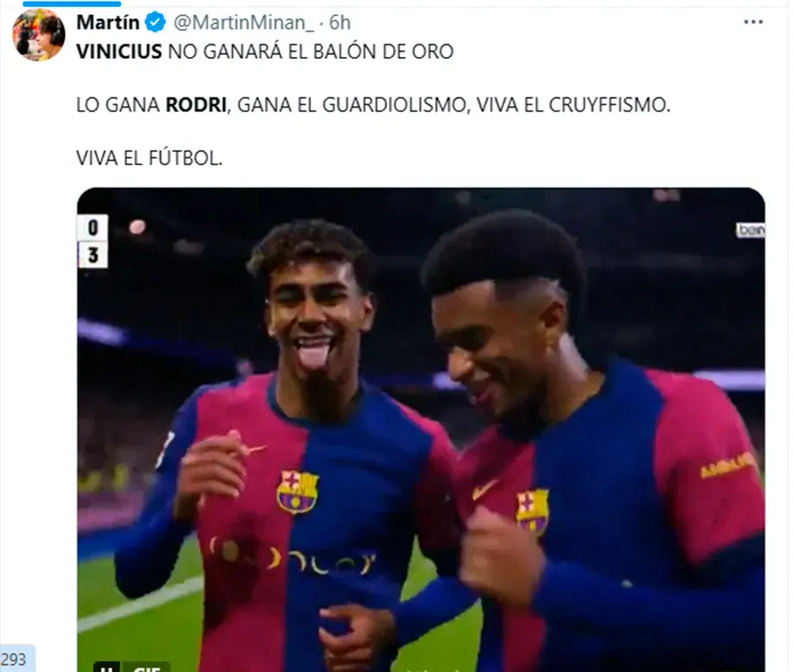
Task: Open Martín's profile avatar picture
Action: (39, 34)
